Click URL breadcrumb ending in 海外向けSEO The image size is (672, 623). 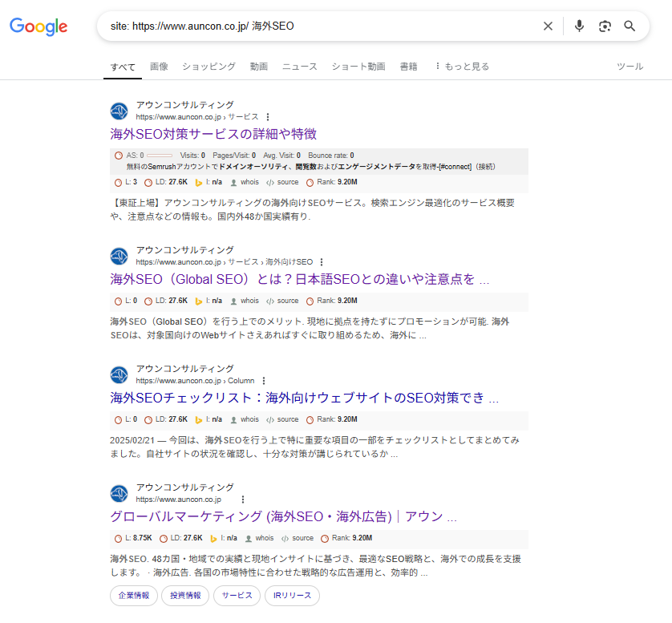(x=225, y=262)
